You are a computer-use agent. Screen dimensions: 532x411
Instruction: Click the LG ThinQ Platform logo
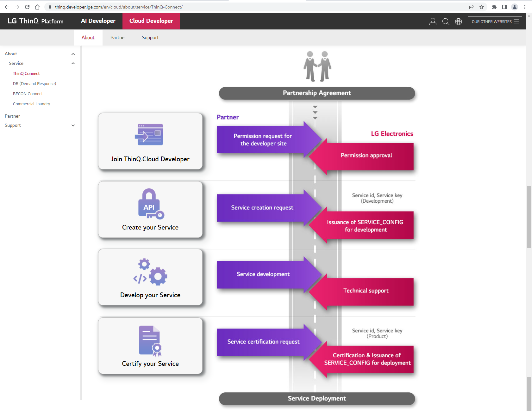tap(35, 21)
